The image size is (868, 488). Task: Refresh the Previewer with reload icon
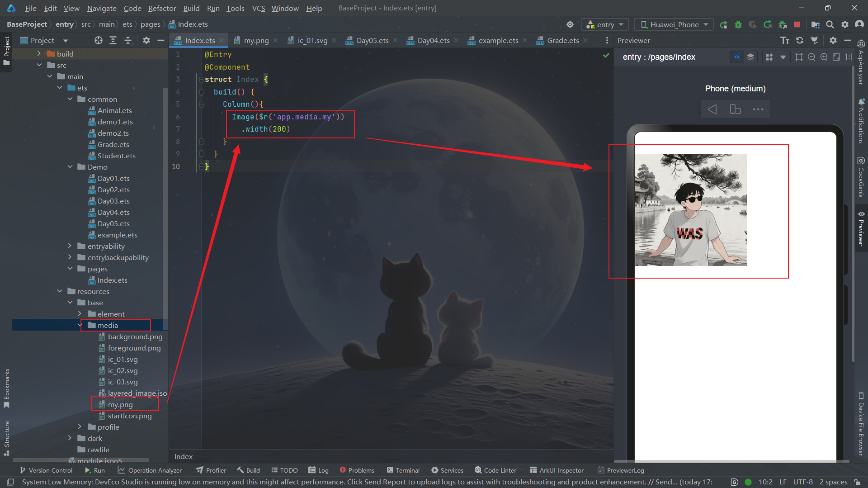[800, 40]
